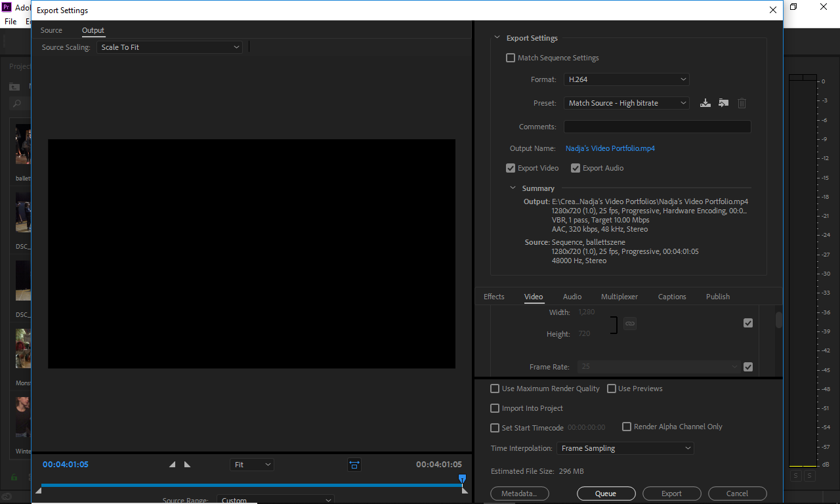
Task: Click Width value 1,280
Action: [x=587, y=312]
